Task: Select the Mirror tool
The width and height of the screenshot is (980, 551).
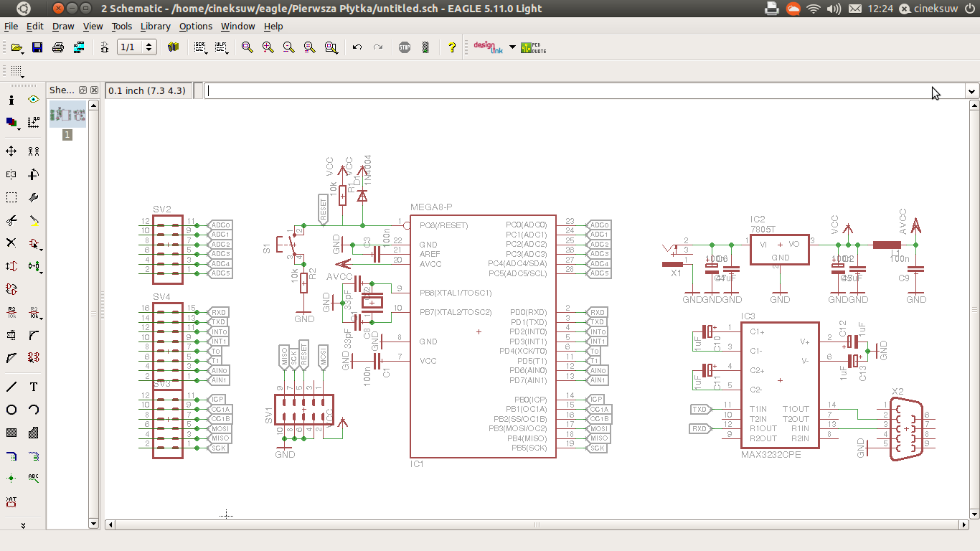Action: coord(11,174)
